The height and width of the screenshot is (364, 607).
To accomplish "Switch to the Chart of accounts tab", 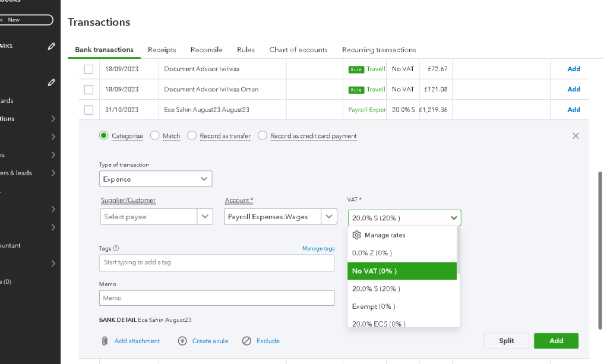I will pos(299,49).
